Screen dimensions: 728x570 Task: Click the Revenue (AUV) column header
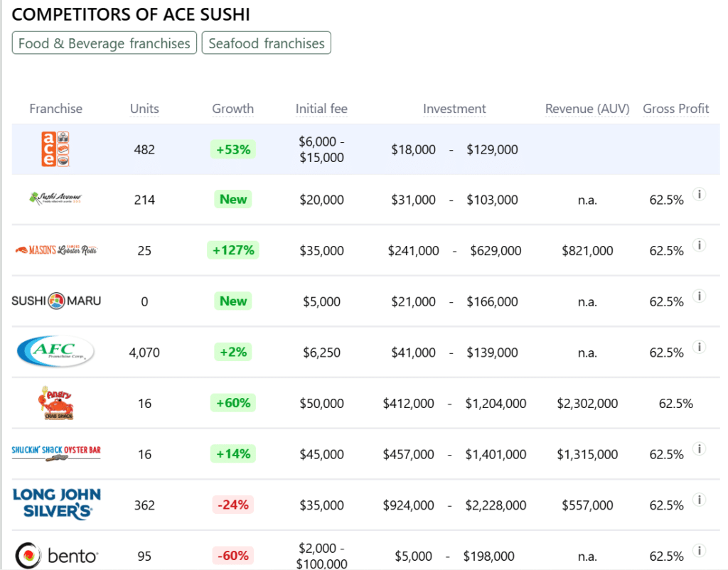click(587, 109)
